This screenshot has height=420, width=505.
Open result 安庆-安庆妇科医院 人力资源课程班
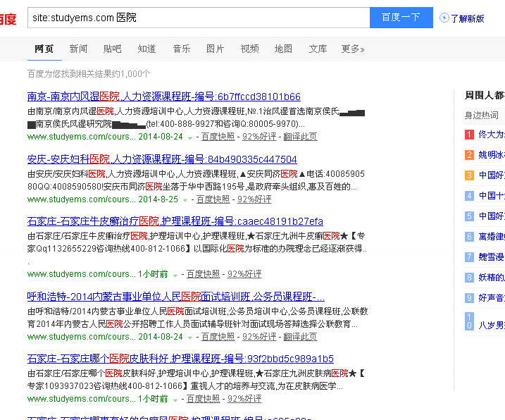click(x=162, y=159)
